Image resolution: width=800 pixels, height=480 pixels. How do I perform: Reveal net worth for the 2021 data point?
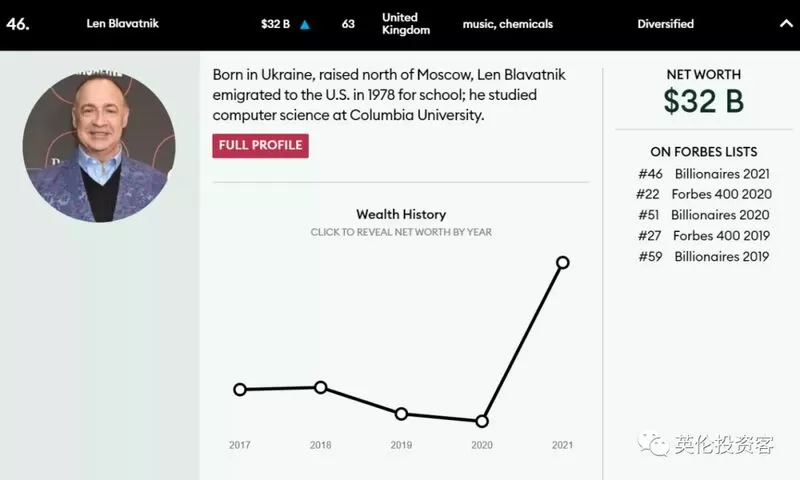pos(563,263)
